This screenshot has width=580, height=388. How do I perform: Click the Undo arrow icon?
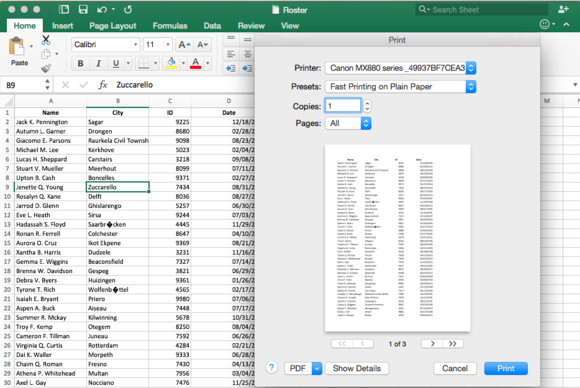tap(102, 10)
